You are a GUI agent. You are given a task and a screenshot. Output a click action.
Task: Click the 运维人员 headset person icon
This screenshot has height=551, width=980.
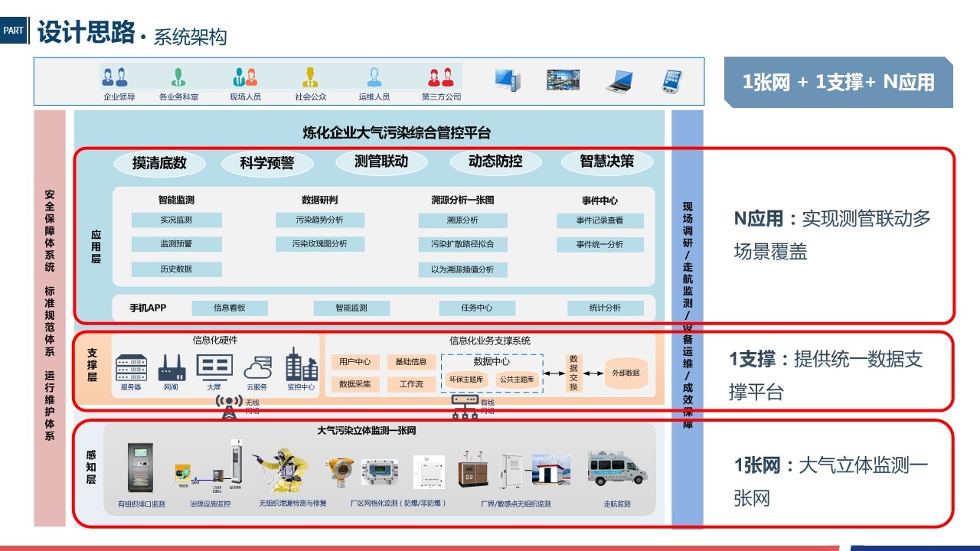tap(374, 77)
